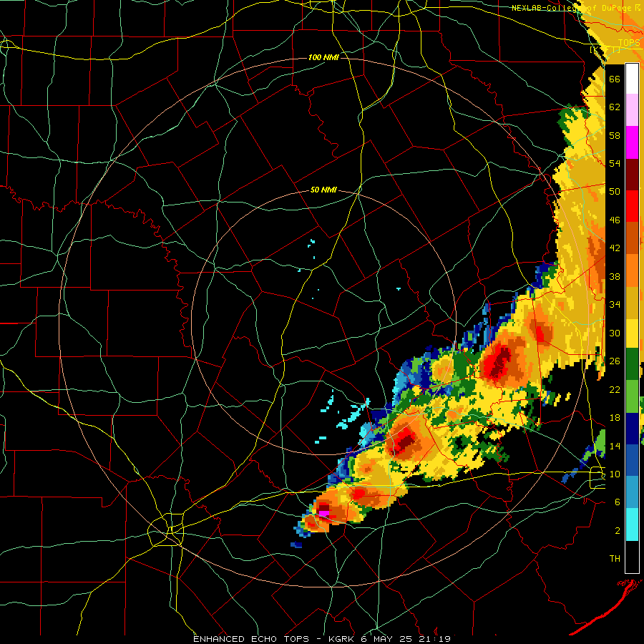Click the legend value '14'
The height and width of the screenshot is (644, 644).
click(x=615, y=446)
